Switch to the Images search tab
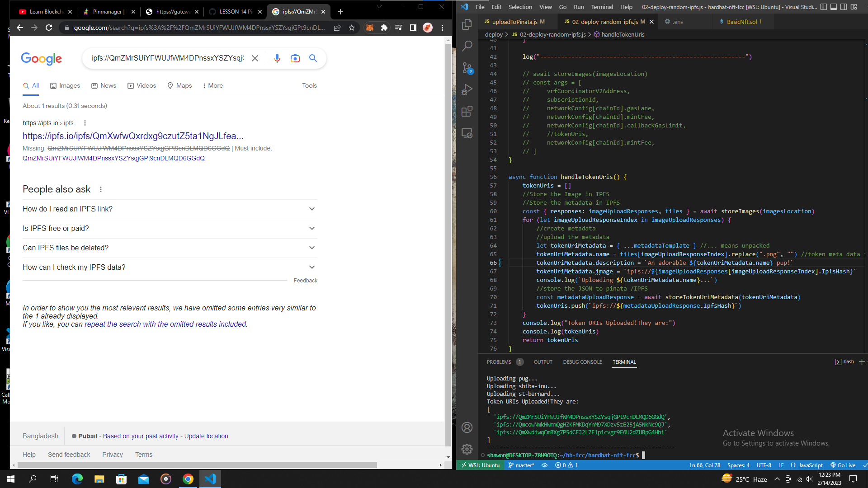The image size is (868, 488). 65,85
